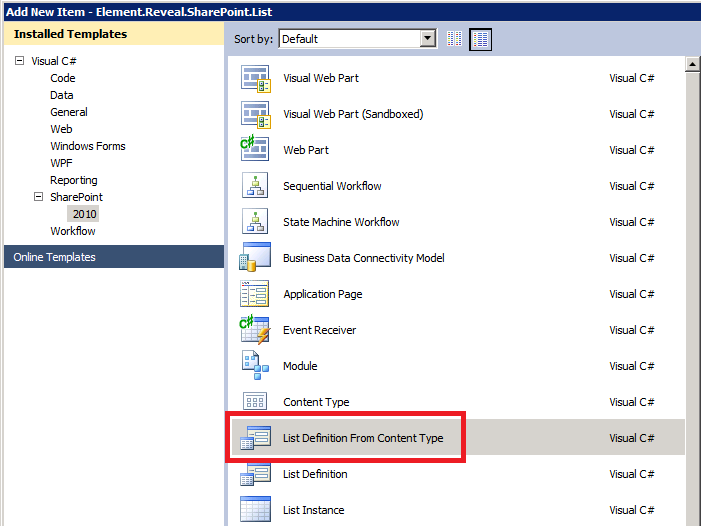Select the List Instance name text
Viewport: 701px width, 526px height.
pyautogui.click(x=313, y=510)
